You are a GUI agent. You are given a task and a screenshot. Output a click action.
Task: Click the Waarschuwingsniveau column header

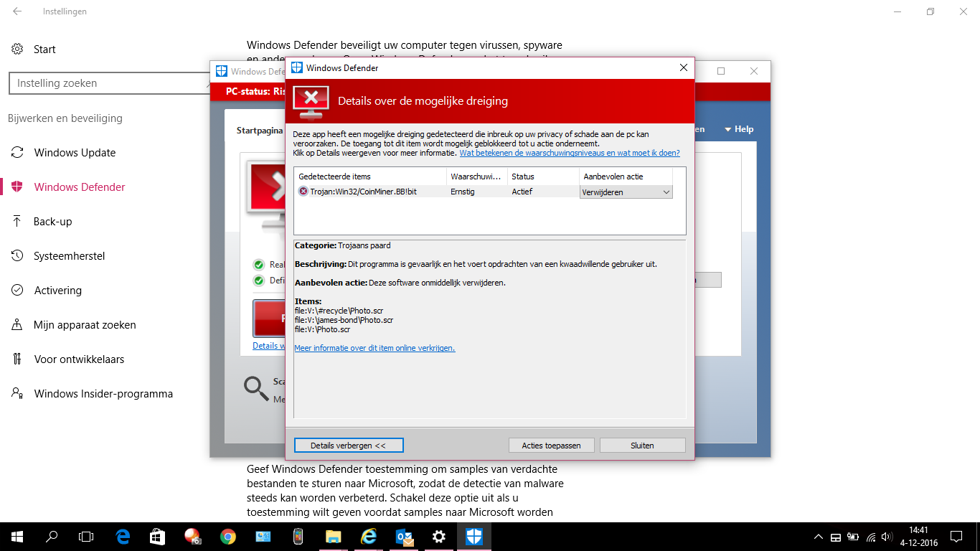pos(476,176)
